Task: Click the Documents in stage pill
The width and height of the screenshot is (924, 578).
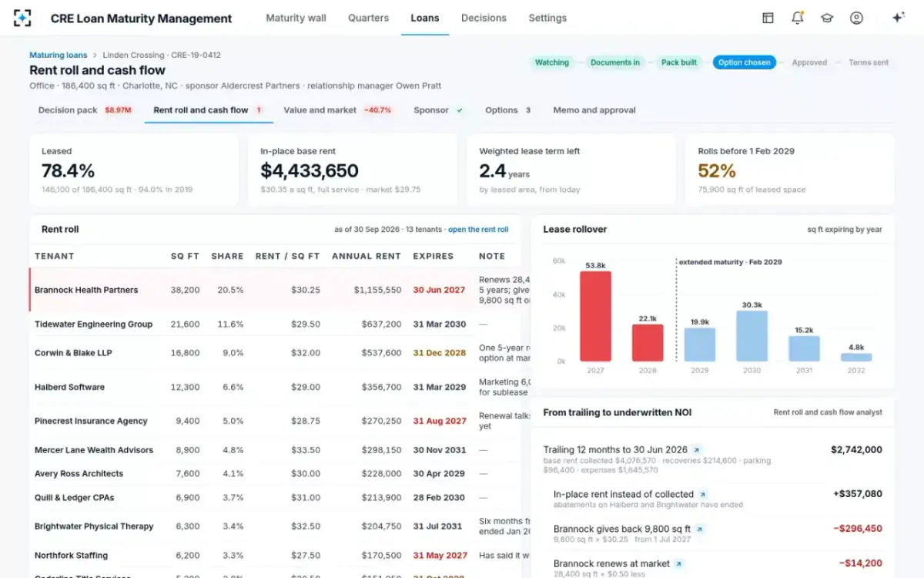Action: [x=615, y=62]
